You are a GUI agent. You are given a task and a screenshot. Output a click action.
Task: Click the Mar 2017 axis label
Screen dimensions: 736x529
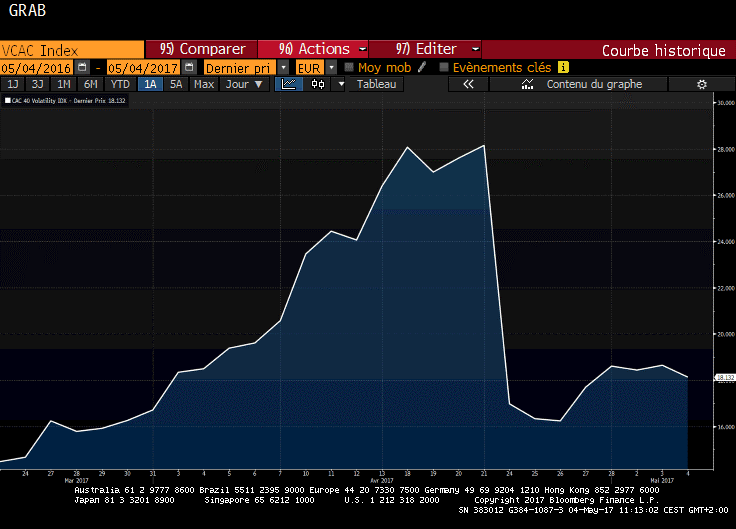[x=77, y=481]
